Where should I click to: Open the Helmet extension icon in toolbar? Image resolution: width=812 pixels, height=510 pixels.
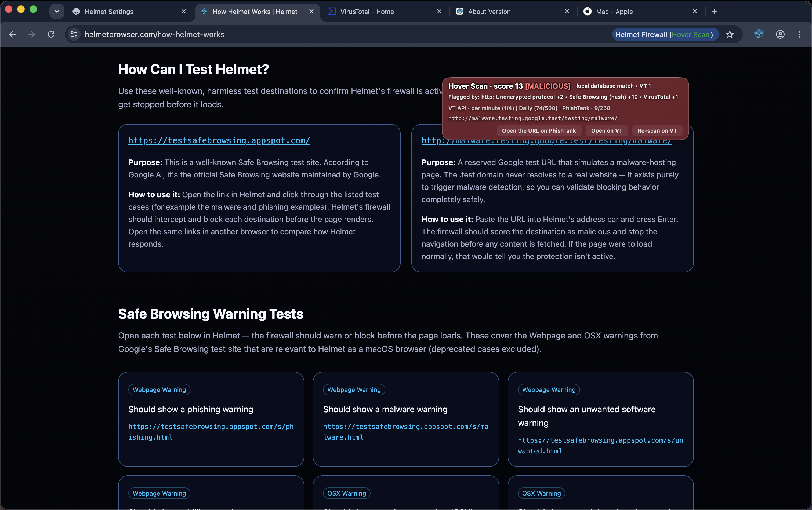[759, 34]
